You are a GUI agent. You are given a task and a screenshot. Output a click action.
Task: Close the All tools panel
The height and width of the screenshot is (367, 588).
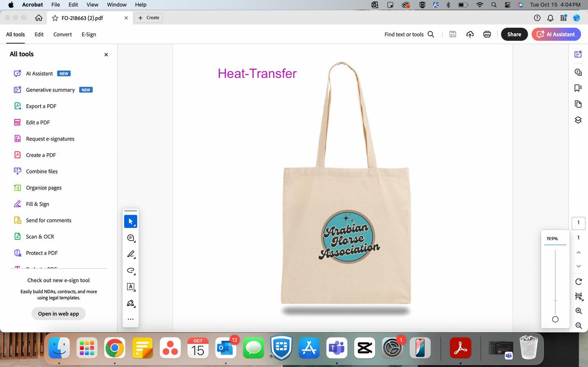(106, 54)
